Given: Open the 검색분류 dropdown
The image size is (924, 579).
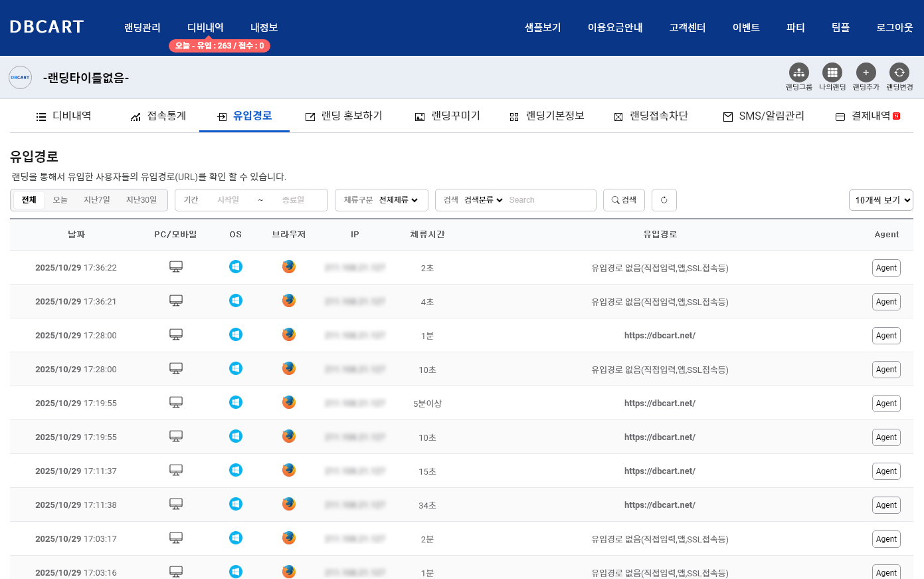Looking at the screenshot, I should pos(483,200).
